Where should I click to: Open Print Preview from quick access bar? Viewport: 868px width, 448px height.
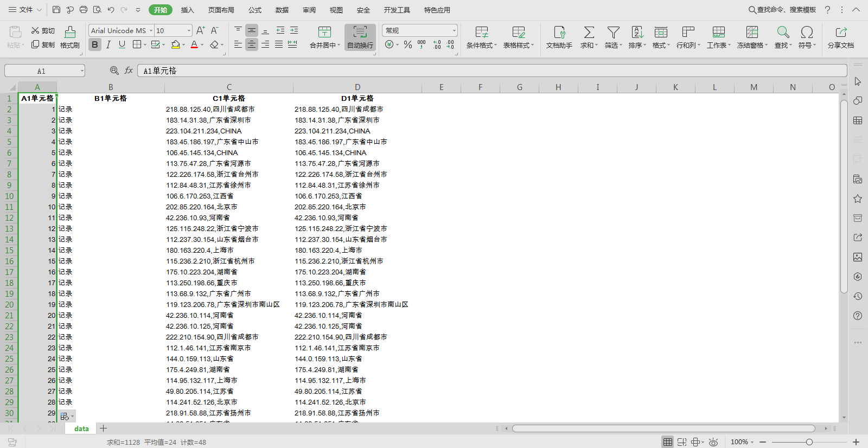click(x=97, y=10)
